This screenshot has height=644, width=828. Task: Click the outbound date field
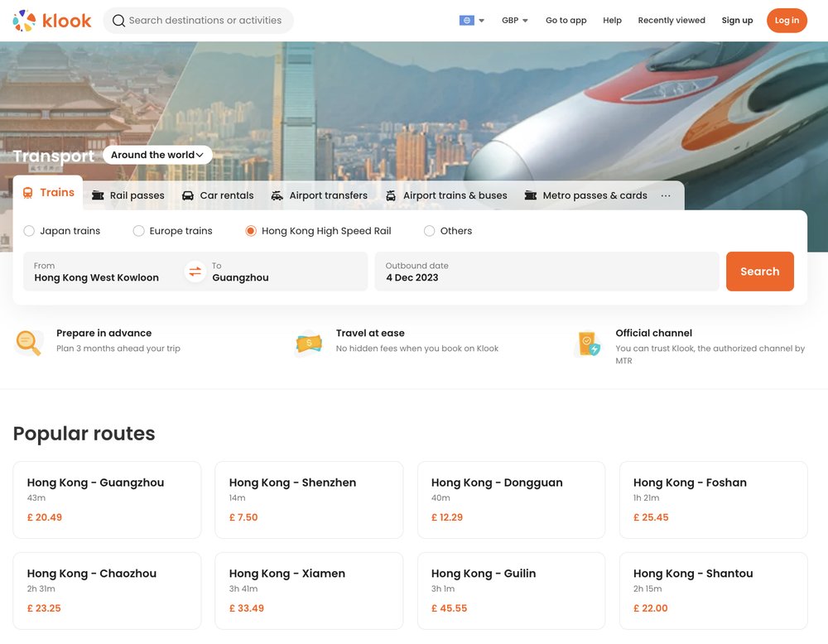[546, 271]
